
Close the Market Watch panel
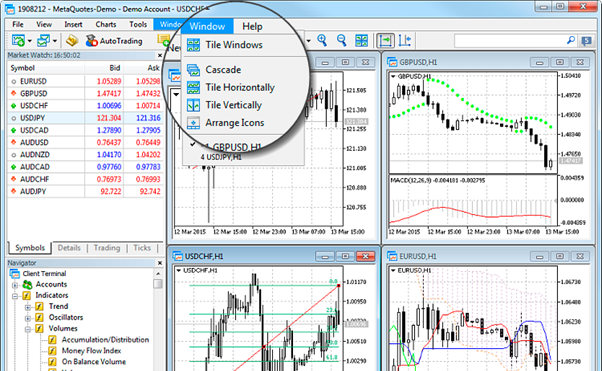click(160, 55)
